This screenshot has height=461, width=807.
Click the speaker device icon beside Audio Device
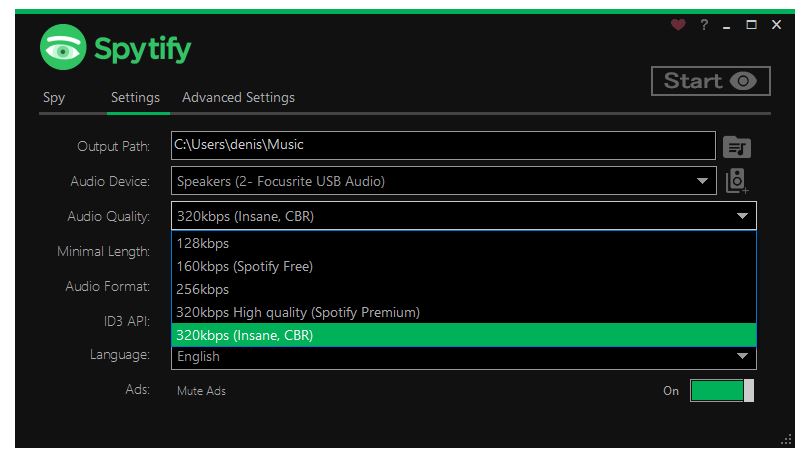coord(736,181)
